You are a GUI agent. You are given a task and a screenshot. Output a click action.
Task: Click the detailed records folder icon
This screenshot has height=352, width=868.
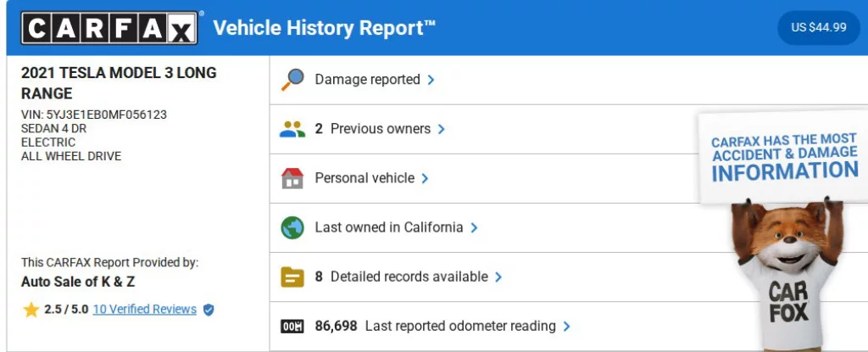click(x=292, y=277)
